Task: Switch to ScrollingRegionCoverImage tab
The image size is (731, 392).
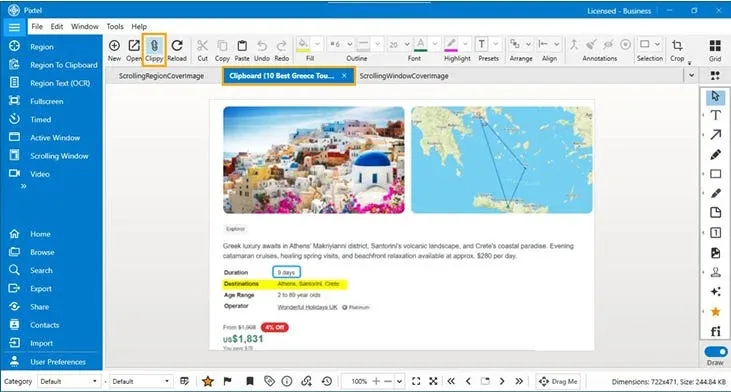Action: click(161, 76)
